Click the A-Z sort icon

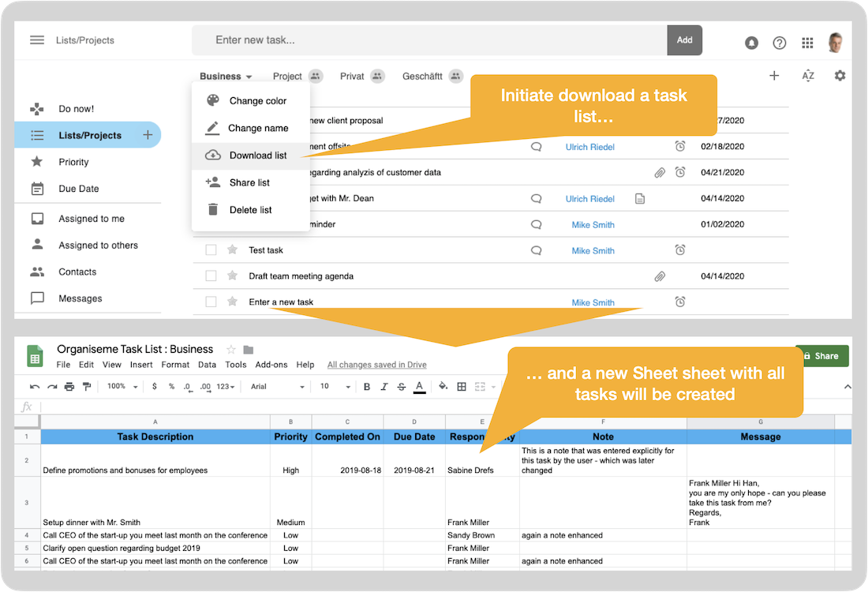pos(808,76)
